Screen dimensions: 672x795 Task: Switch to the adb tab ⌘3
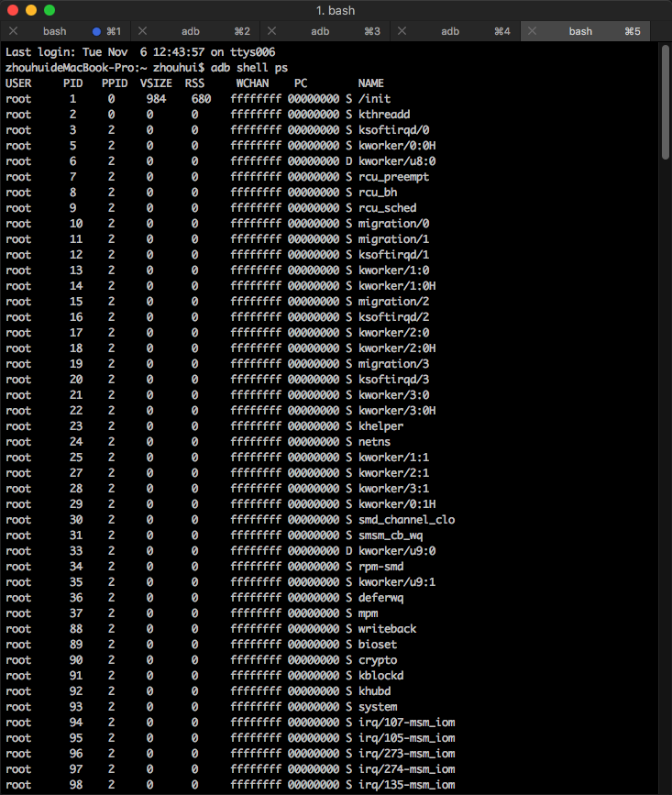pyautogui.click(x=325, y=31)
